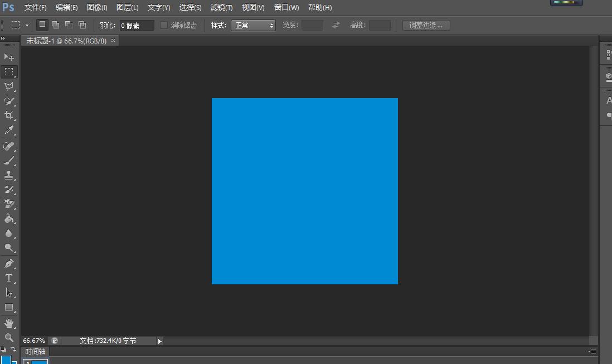The image size is (612, 364).
Task: Select the Move tool
Action: [8, 57]
